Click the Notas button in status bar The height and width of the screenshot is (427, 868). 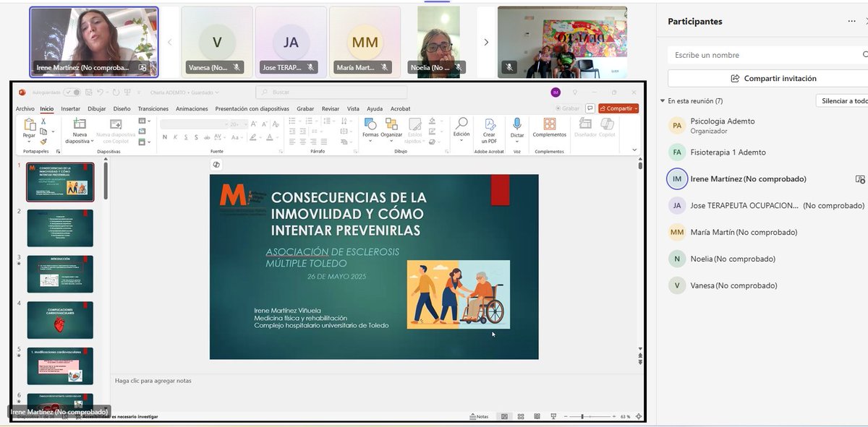pos(480,417)
